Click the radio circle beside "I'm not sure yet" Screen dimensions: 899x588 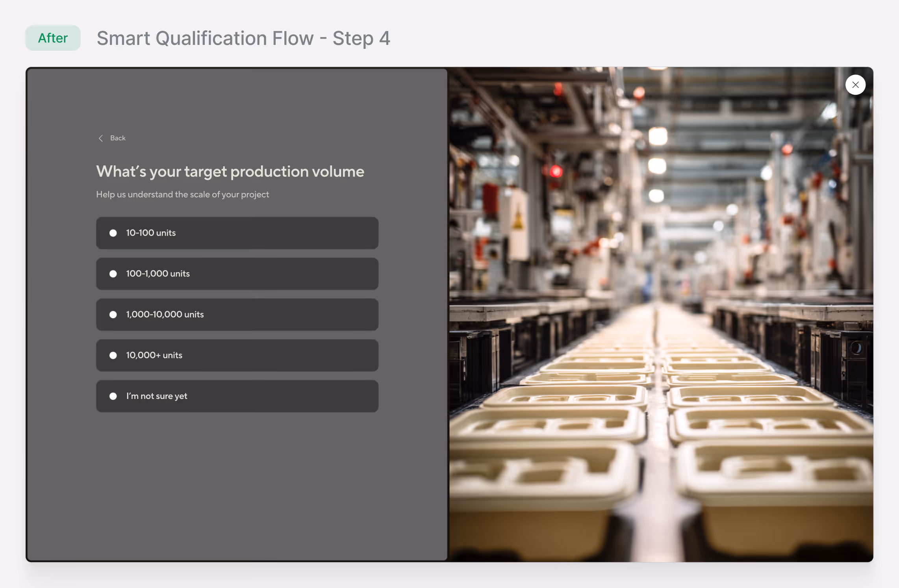(x=113, y=396)
